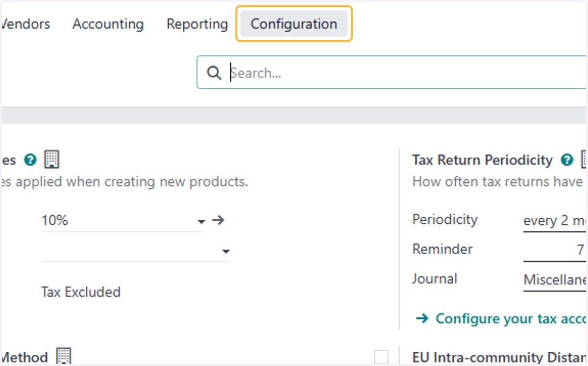
Task: Open the Vendors menu
Action: pos(25,24)
